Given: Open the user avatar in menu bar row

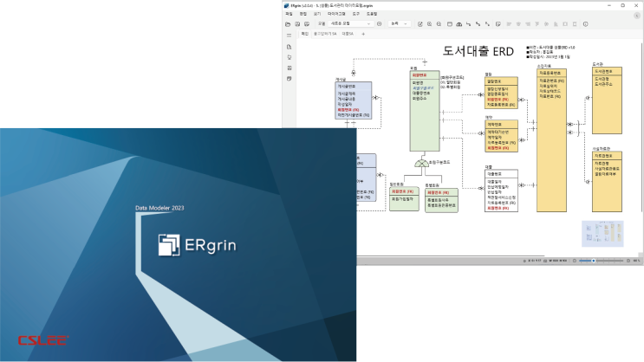Looking at the screenshot, I should [637, 16].
